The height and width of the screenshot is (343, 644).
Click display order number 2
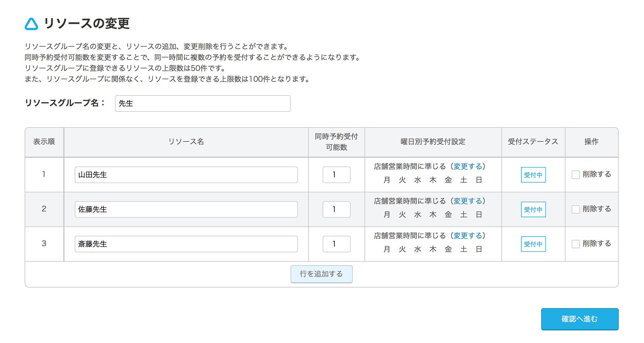pyautogui.click(x=44, y=209)
